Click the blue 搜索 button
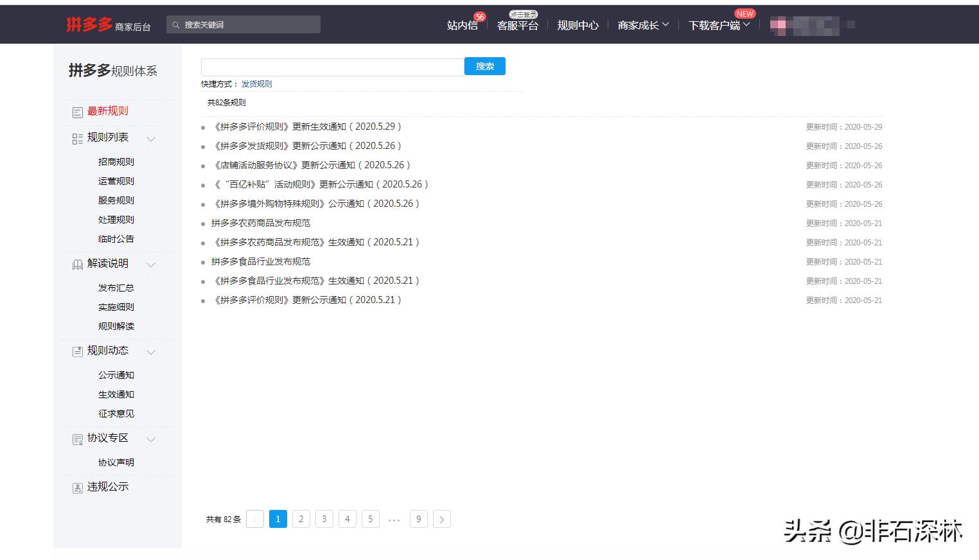The width and height of the screenshot is (979, 560). 484,66
